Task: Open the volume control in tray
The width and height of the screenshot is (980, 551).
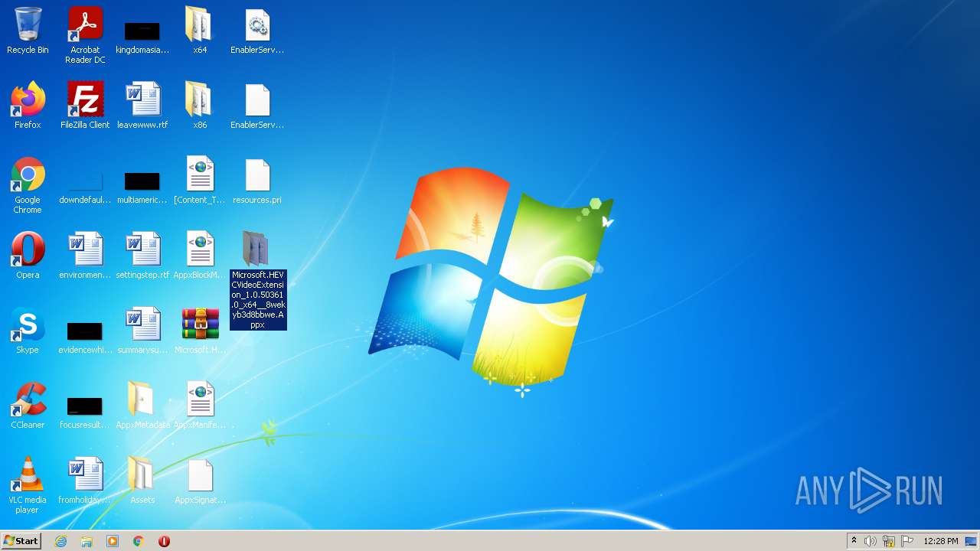Action: pos(871,541)
